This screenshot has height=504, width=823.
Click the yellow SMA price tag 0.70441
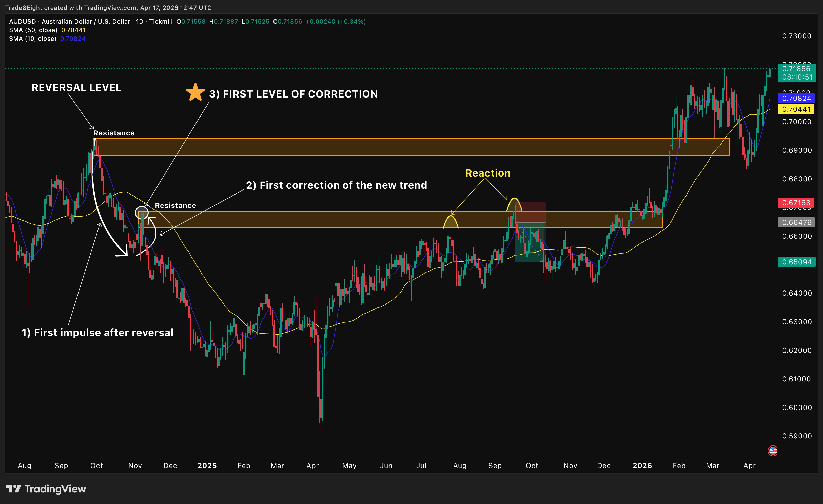click(796, 109)
